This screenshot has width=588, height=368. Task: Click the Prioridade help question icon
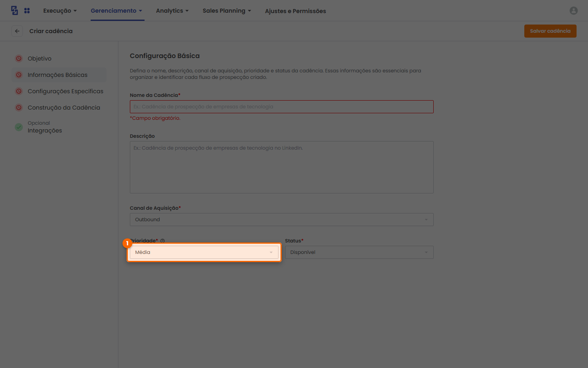(x=163, y=241)
